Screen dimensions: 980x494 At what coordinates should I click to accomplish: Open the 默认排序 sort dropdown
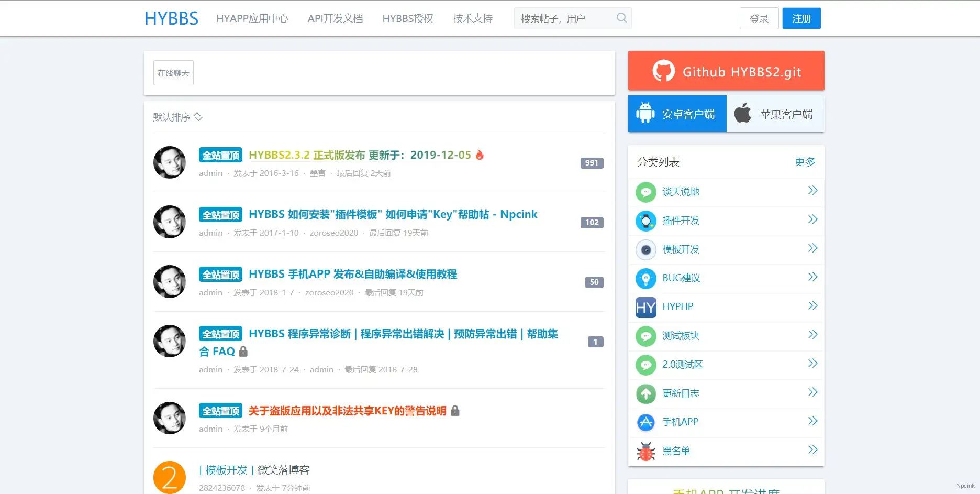point(177,117)
